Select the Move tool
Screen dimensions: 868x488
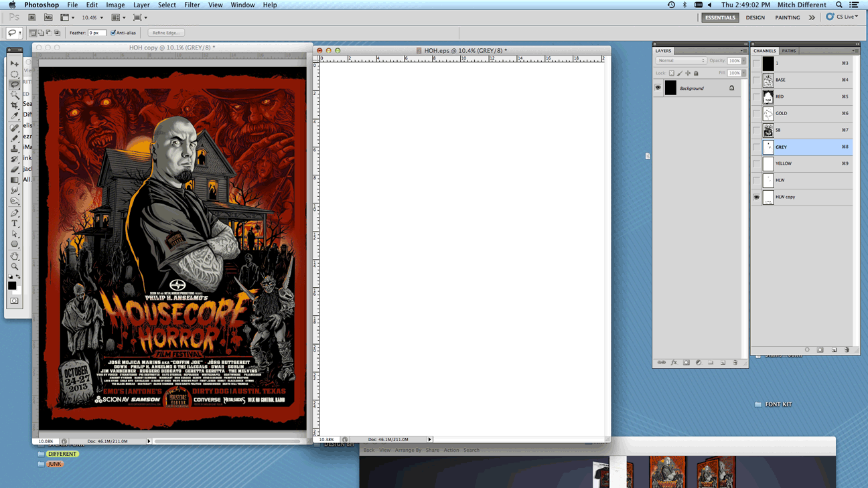[x=14, y=64]
